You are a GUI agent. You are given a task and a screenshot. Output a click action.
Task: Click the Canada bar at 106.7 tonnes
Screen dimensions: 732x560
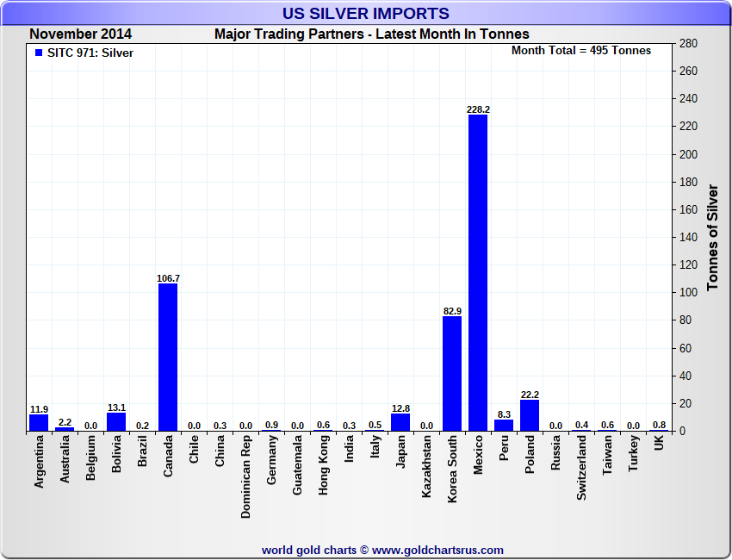(168, 357)
